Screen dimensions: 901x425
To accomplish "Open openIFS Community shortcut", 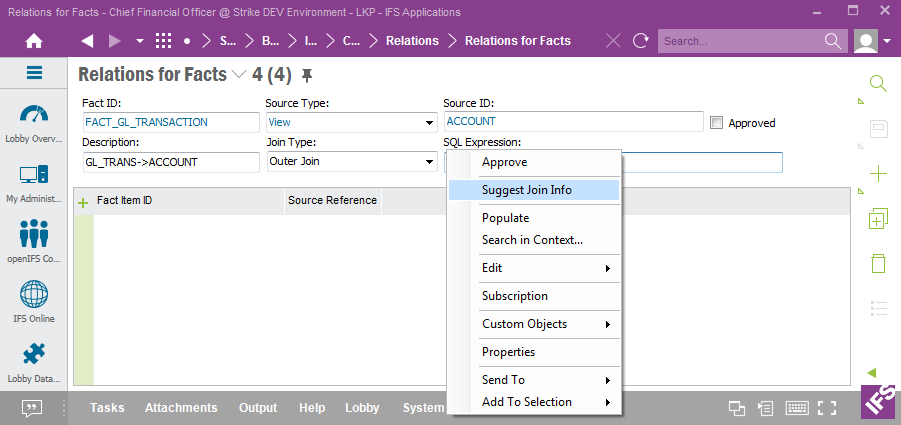I will click(34, 242).
